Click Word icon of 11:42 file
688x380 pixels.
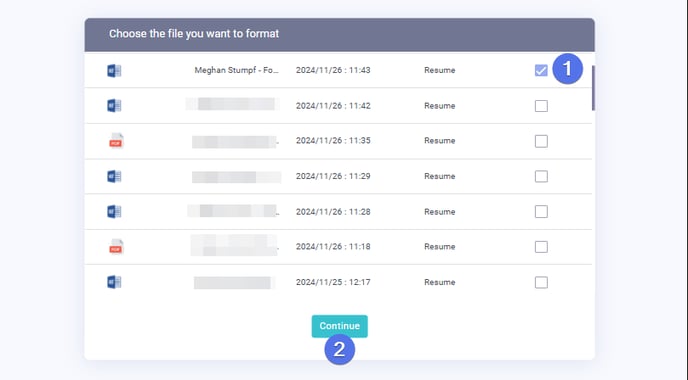[114, 106]
